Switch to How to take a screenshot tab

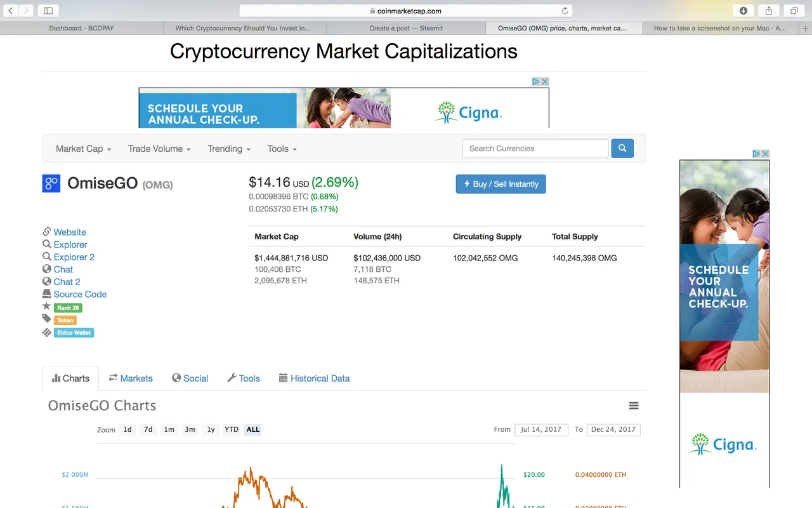720,29
